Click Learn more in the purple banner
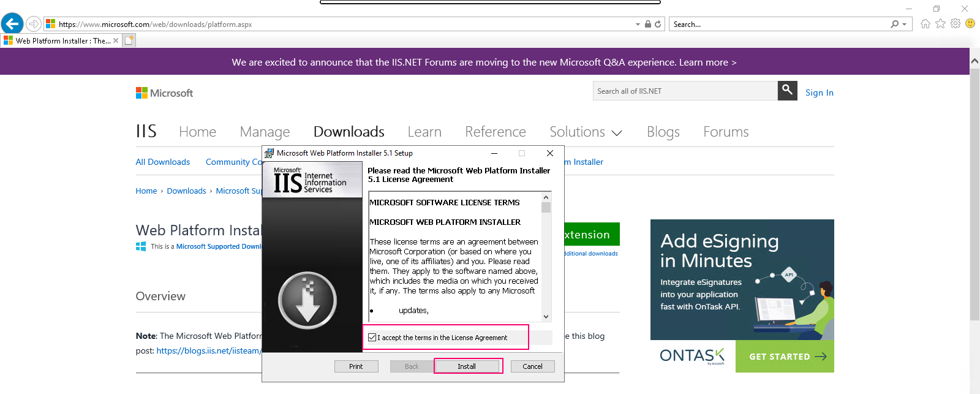The width and height of the screenshot is (980, 394). [707, 63]
